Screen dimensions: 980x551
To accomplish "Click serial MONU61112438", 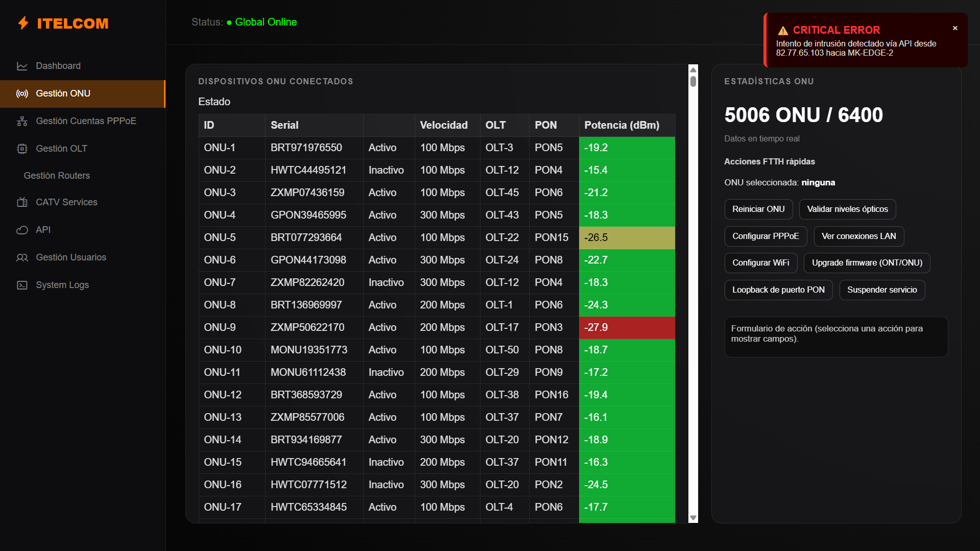I will [308, 372].
